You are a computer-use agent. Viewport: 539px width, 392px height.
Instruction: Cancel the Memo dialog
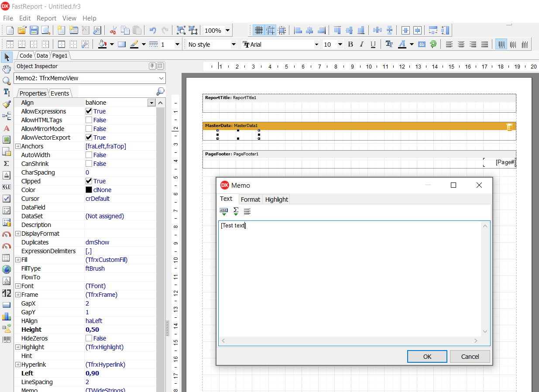click(x=470, y=357)
